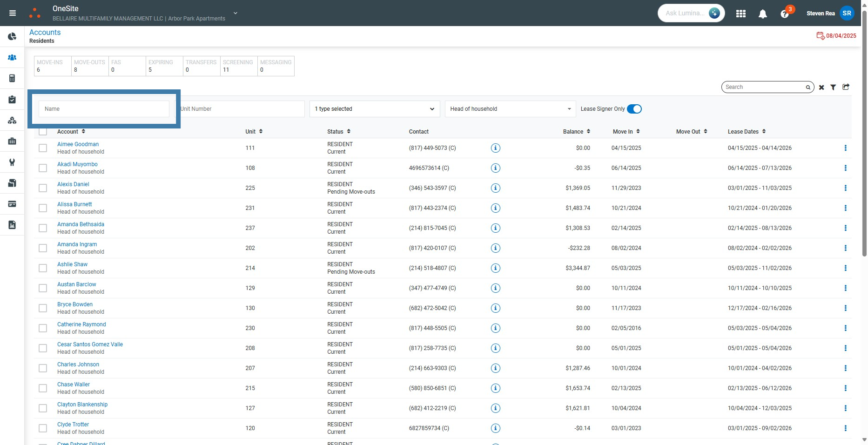Viewport: 868px width, 445px height.
Task: Check the box for Bryce Bowden
Action: (43, 308)
